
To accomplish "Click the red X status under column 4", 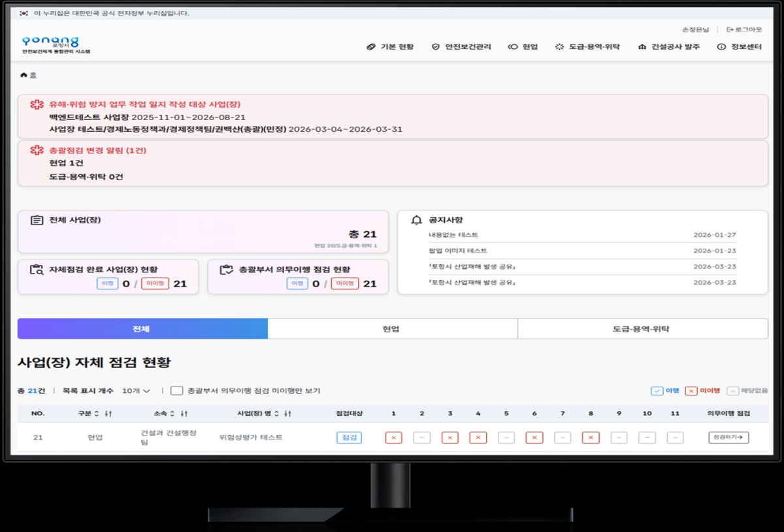I will coord(478,438).
